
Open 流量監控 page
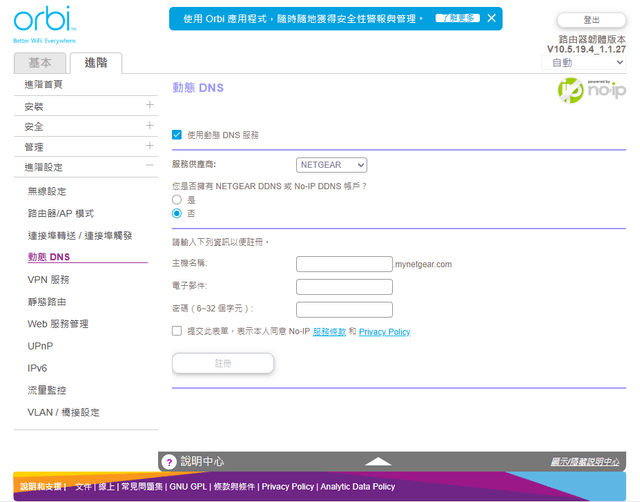coord(47,390)
